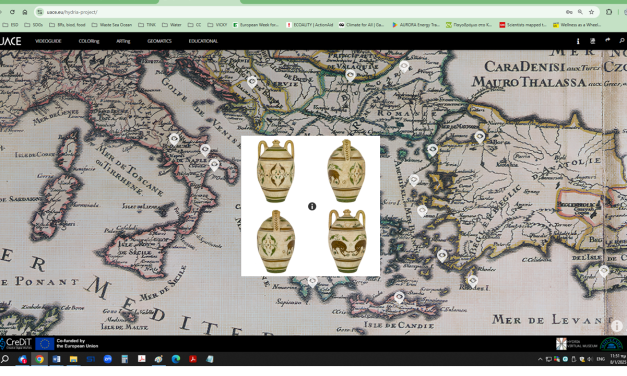The image size is (627, 376).
Task: Select map marker at Rhodes island
Action: pyautogui.click(x=473, y=281)
